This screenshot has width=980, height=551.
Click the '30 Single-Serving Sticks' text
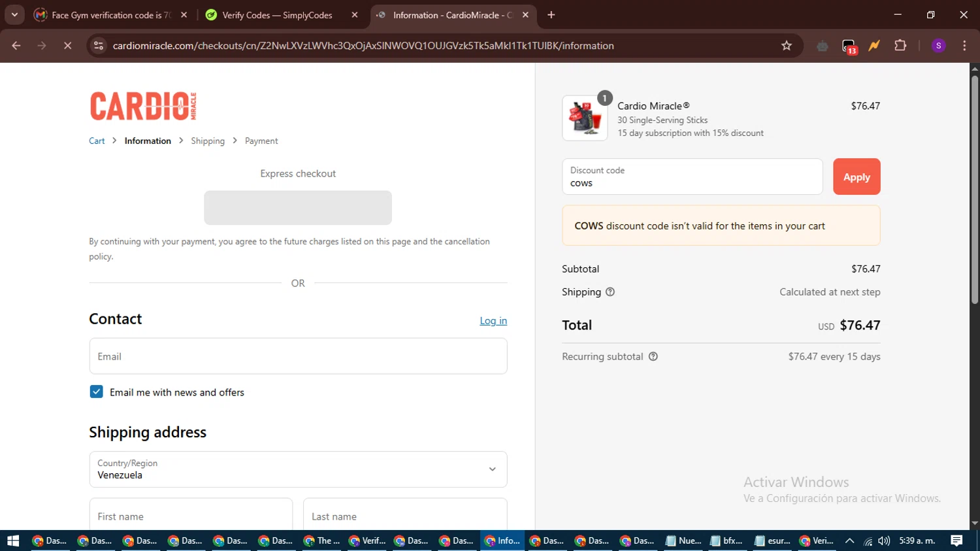tap(662, 120)
